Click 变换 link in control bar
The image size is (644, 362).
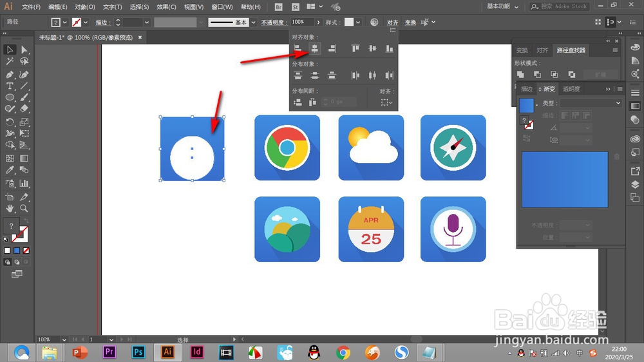tap(410, 23)
